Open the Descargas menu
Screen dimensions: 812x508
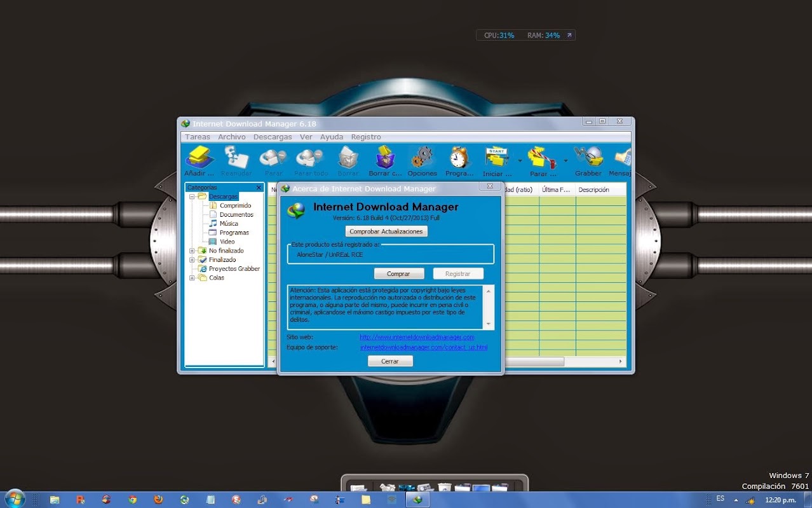(x=273, y=137)
